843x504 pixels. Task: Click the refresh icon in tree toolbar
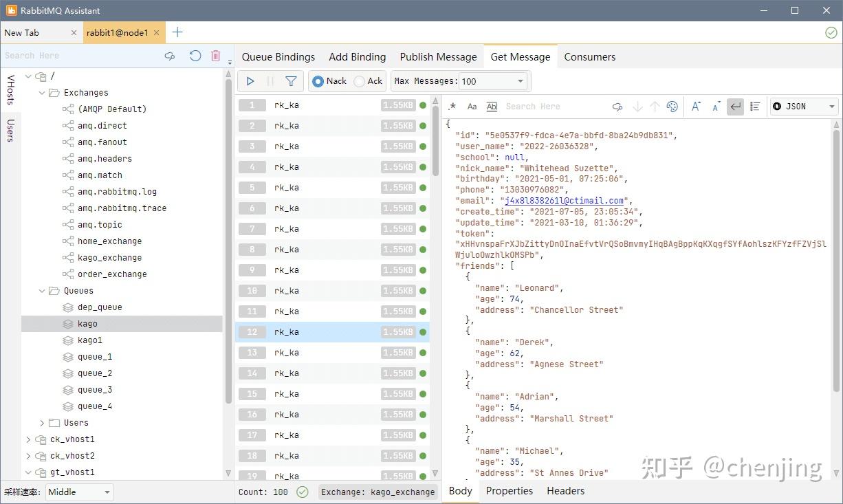195,56
